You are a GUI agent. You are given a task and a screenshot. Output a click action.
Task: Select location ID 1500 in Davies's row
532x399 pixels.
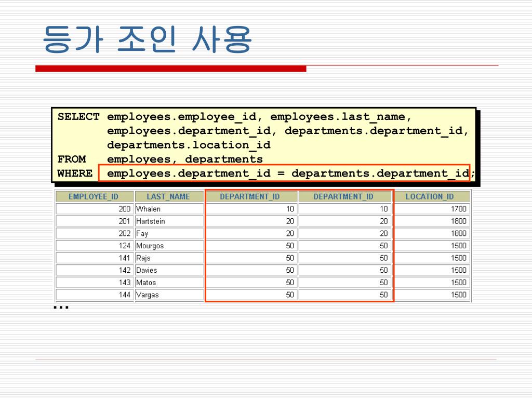(432, 270)
